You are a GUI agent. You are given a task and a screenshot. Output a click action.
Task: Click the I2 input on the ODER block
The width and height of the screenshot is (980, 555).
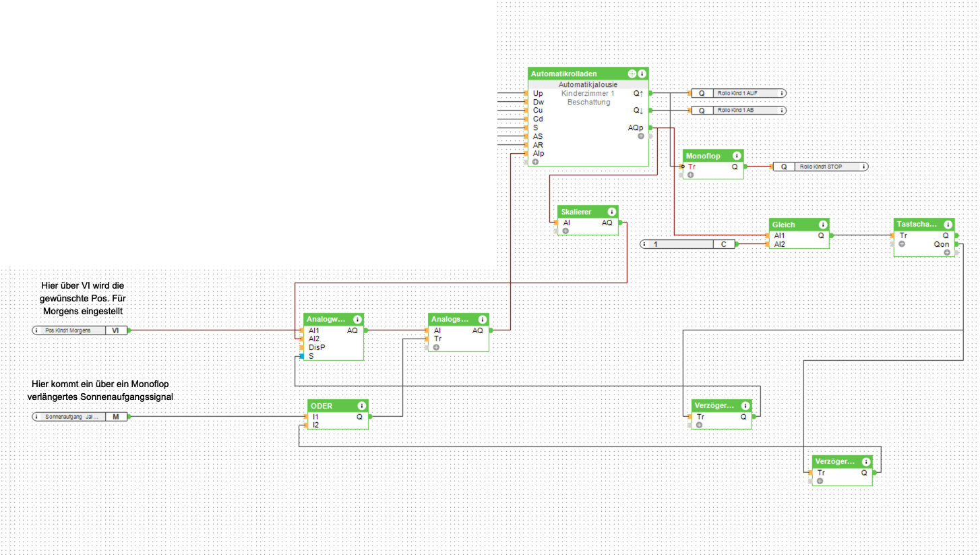click(315, 425)
